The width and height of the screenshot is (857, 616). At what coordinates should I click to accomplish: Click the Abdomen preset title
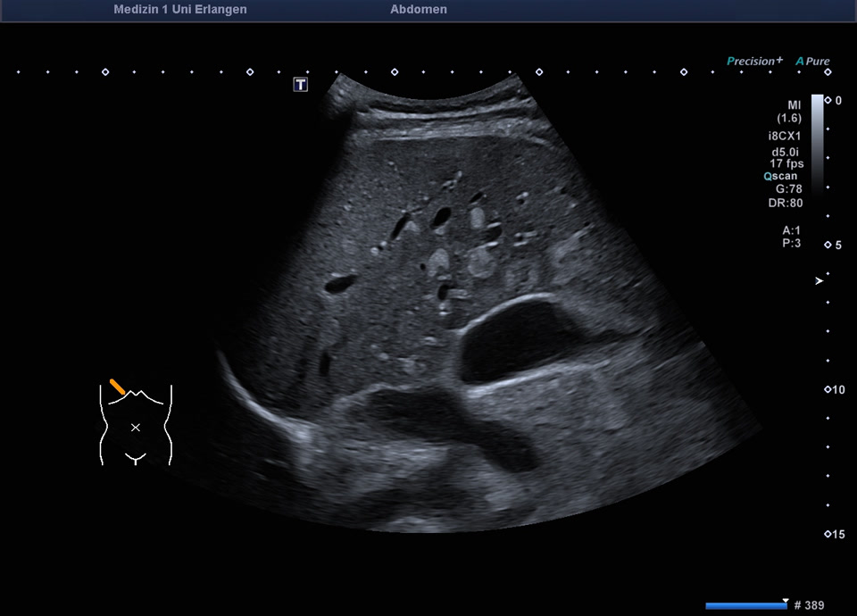click(419, 10)
